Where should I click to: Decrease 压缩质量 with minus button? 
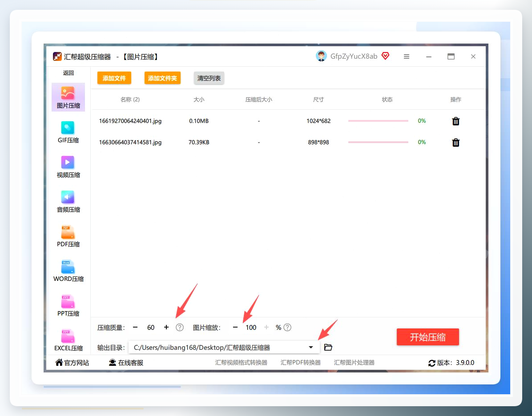coord(135,328)
